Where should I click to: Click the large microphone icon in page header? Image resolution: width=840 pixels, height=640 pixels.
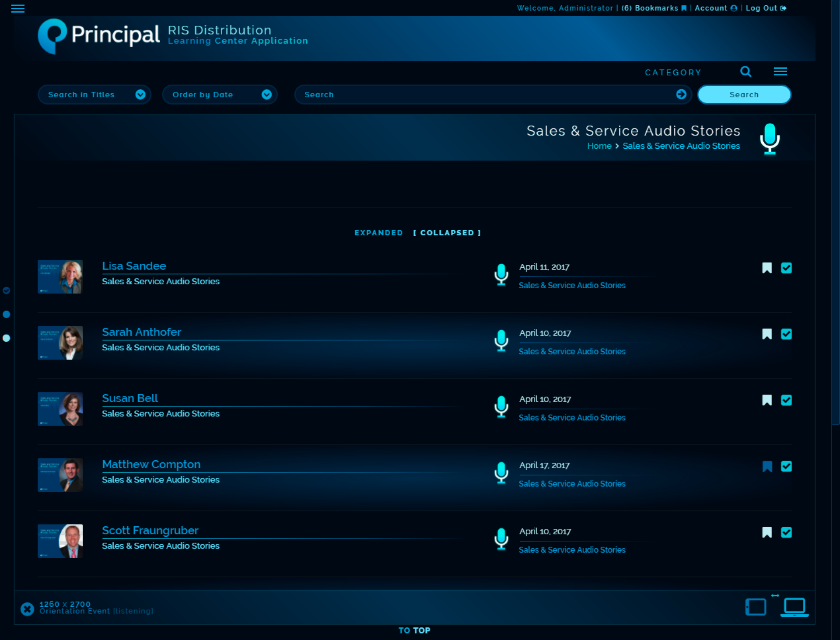pos(770,139)
